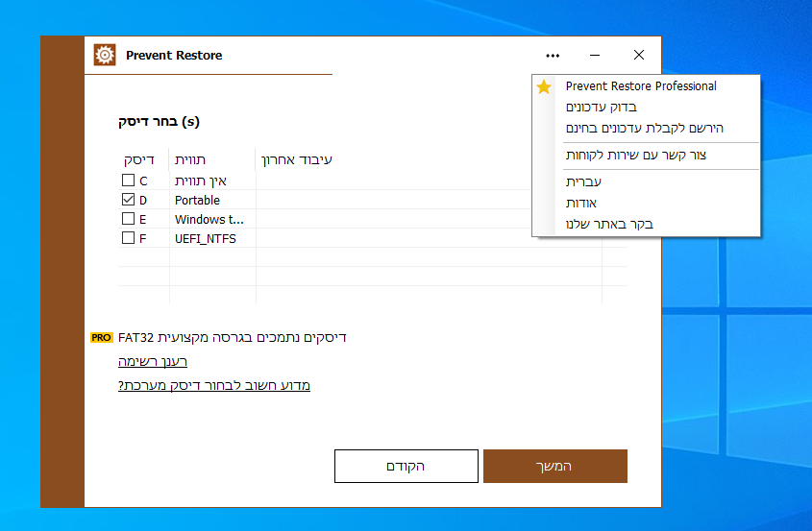This screenshot has height=531, width=812.
Task: Choose הירשם לקבלת עדכונים בחינם menu item
Action: (x=647, y=129)
